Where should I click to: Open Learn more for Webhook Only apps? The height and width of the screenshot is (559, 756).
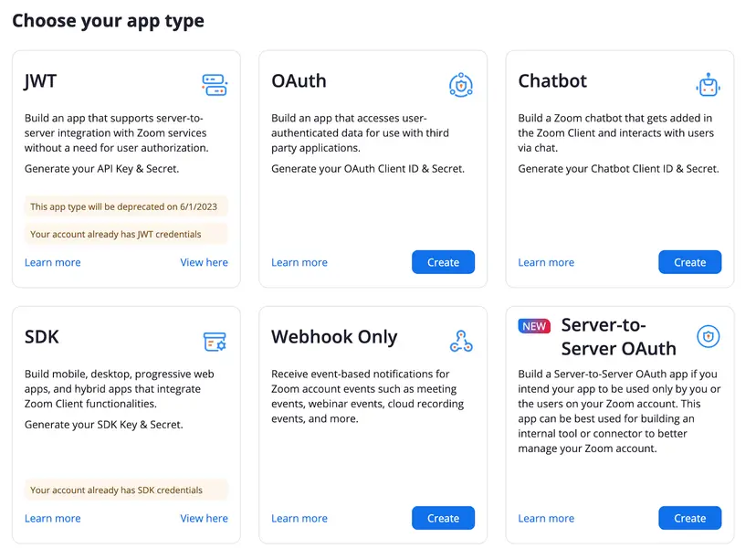[x=299, y=518]
